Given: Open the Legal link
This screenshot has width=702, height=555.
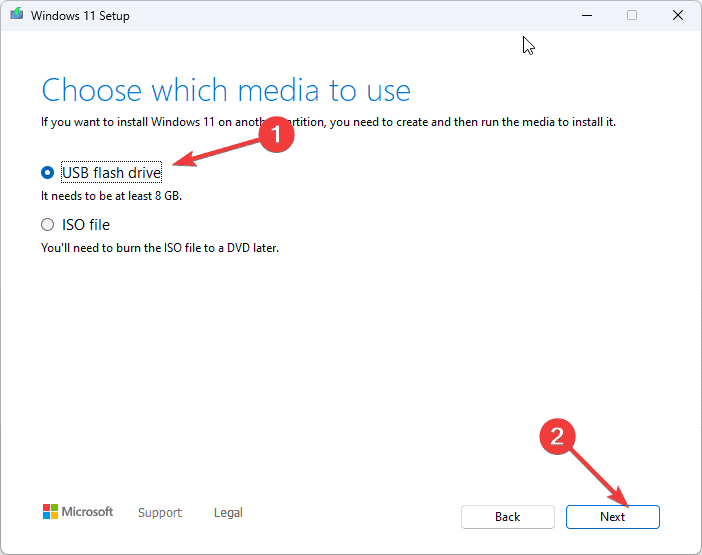Looking at the screenshot, I should coord(228,512).
